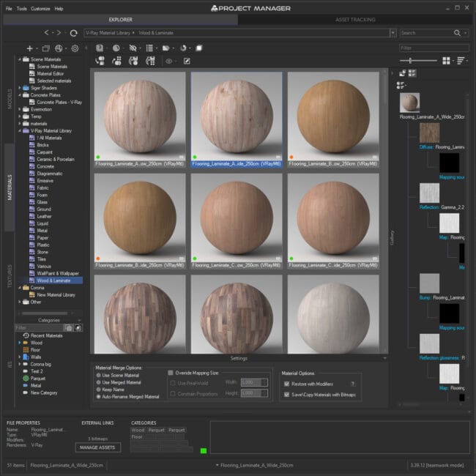Screen dimensions: 476x476
Task: Select Keep Name radio button
Action: (x=98, y=390)
